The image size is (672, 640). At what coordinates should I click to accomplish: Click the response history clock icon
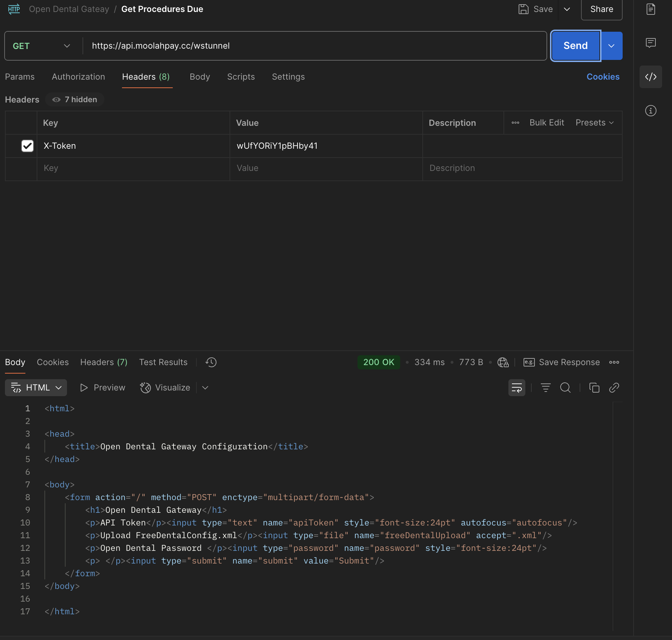pyautogui.click(x=211, y=362)
